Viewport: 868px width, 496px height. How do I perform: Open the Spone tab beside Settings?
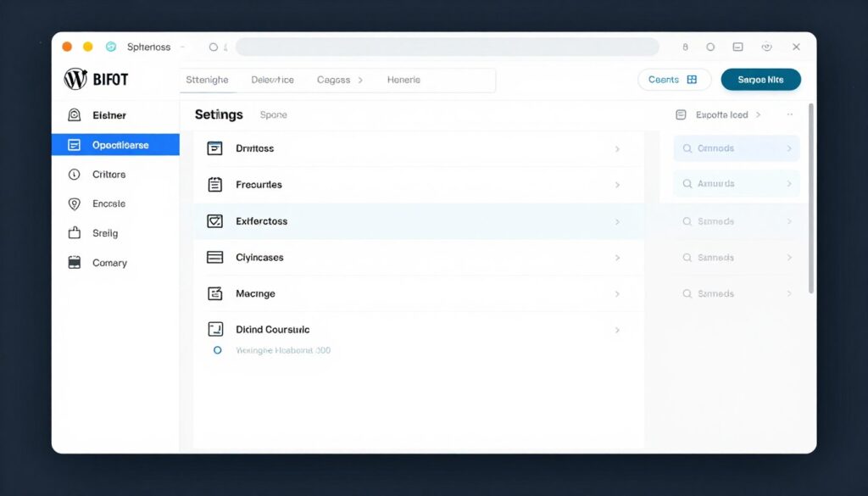274,114
